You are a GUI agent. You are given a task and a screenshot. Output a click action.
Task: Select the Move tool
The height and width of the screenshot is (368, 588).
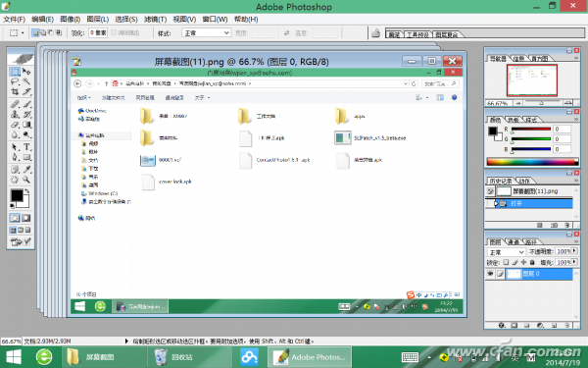(x=26, y=72)
